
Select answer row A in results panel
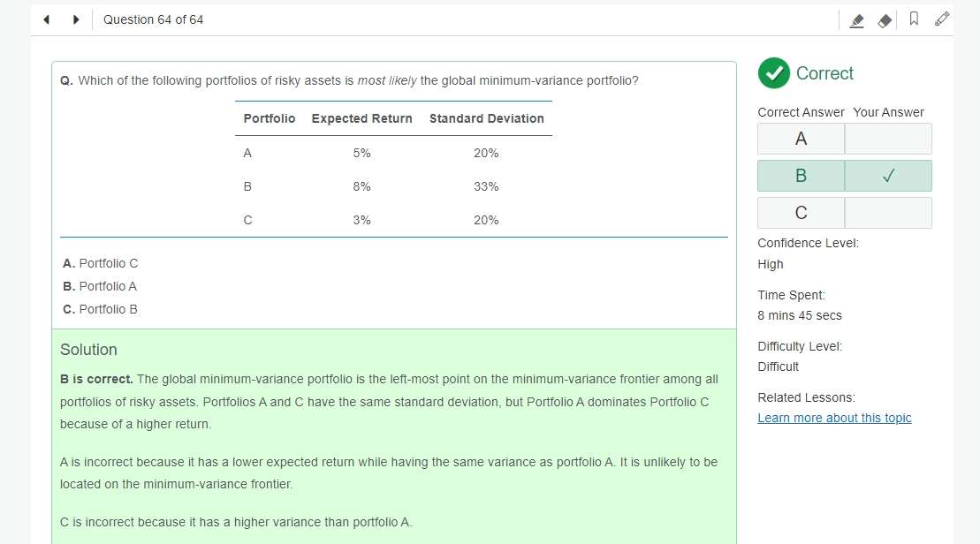[845, 139]
